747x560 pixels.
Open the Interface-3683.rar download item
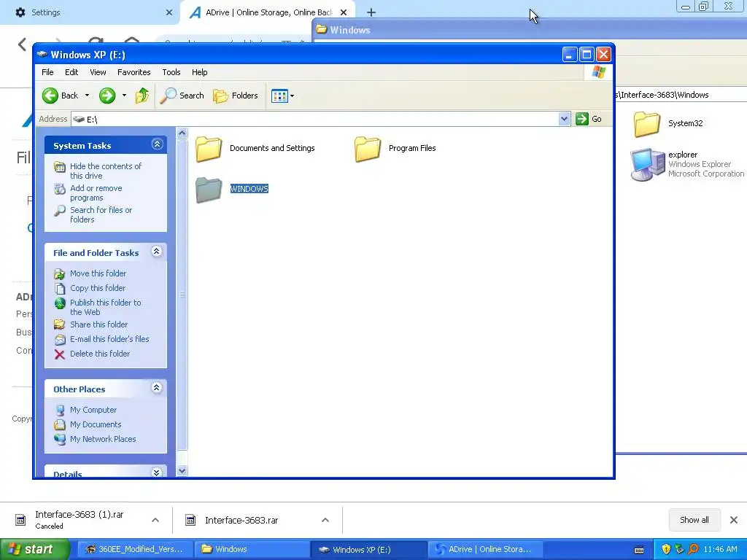(241, 520)
